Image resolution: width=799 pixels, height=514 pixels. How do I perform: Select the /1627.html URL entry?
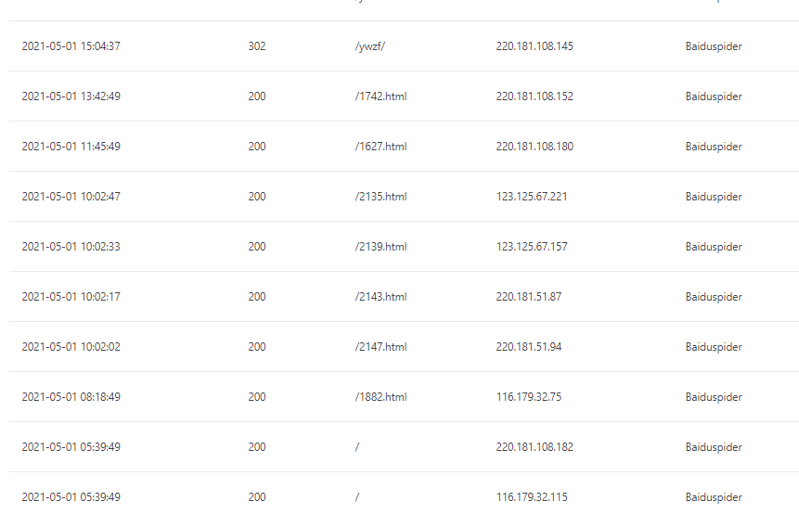(x=381, y=147)
